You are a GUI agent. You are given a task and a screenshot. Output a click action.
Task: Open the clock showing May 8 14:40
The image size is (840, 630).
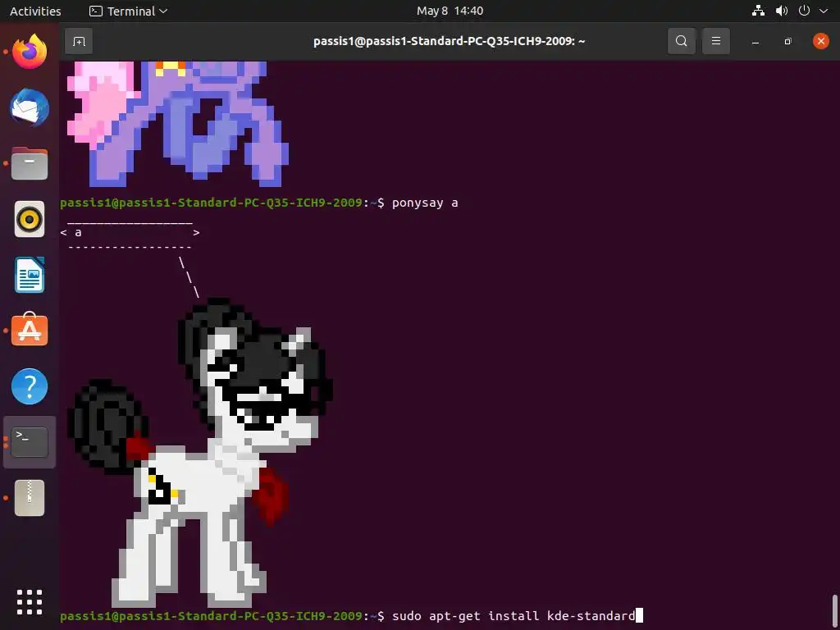(x=450, y=11)
